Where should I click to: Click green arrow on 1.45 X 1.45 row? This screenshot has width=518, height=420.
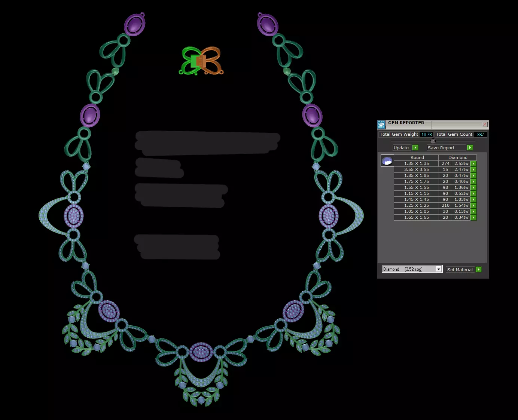(473, 200)
